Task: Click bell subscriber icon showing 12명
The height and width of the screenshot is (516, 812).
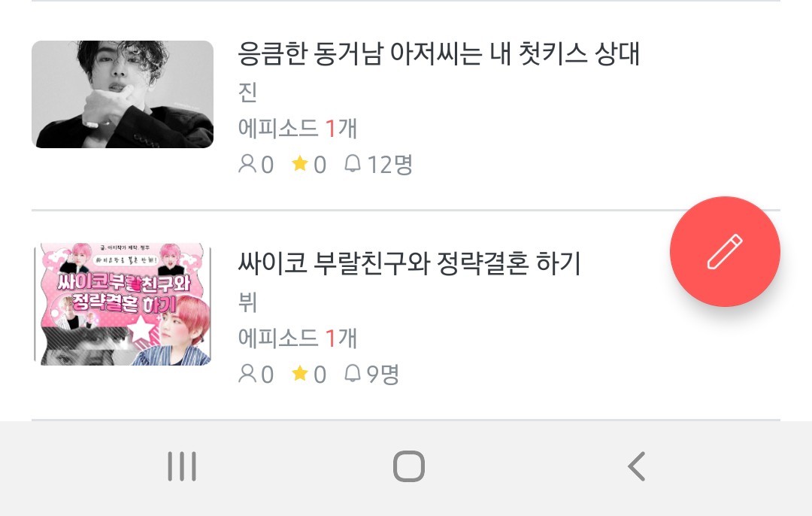Action: pos(352,164)
